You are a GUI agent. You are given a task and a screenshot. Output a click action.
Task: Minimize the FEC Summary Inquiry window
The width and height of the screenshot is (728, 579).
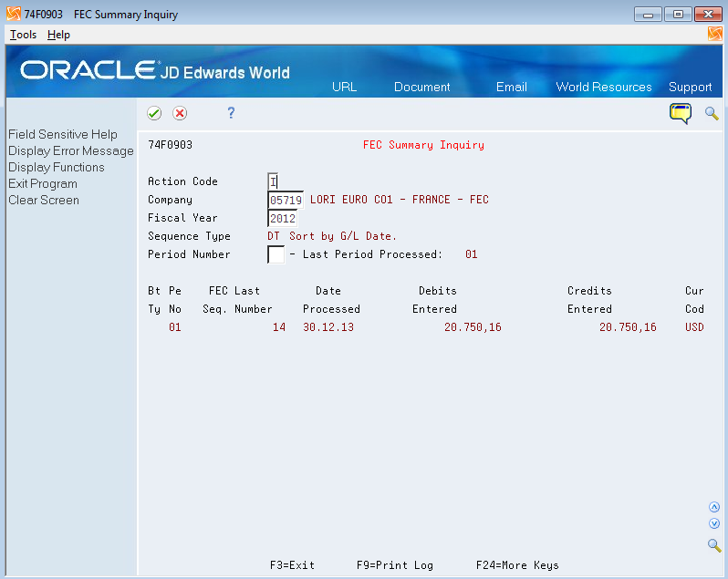tap(648, 15)
